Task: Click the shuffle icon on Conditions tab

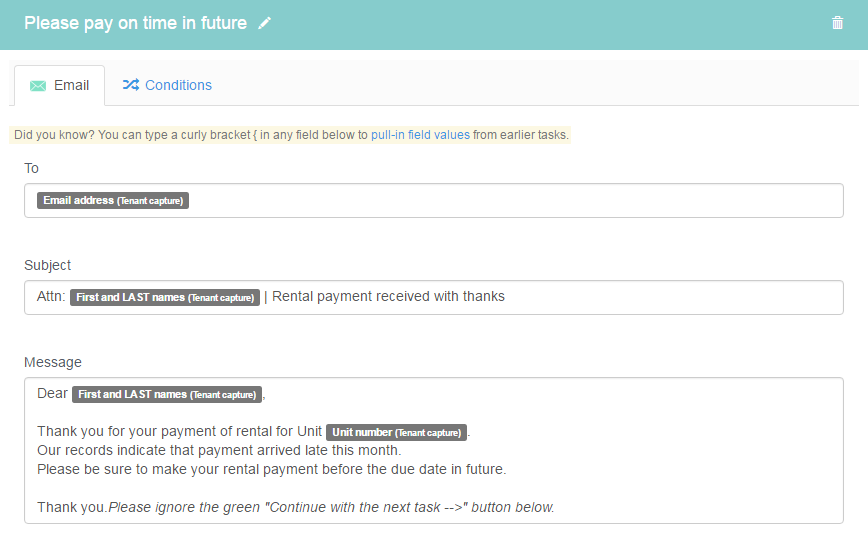Action: 131,85
